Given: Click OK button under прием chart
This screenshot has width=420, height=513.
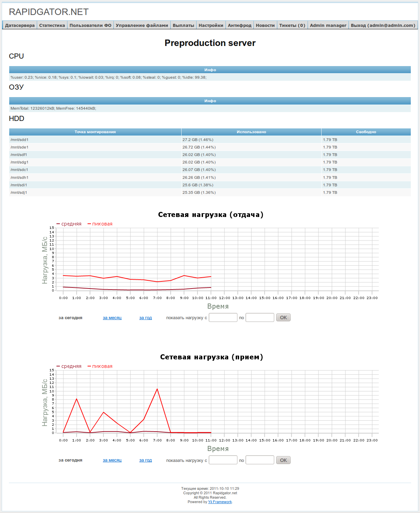Looking at the screenshot, I should tap(283, 460).
